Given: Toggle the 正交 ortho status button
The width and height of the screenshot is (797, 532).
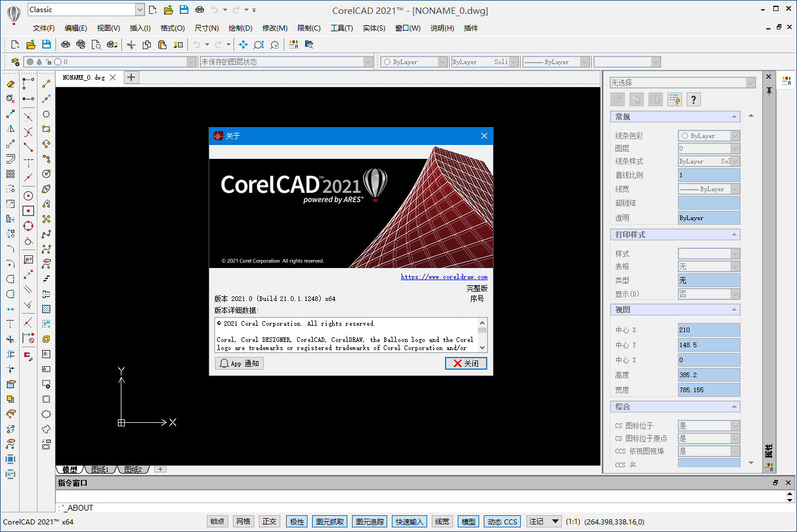Looking at the screenshot, I should click(x=269, y=522).
